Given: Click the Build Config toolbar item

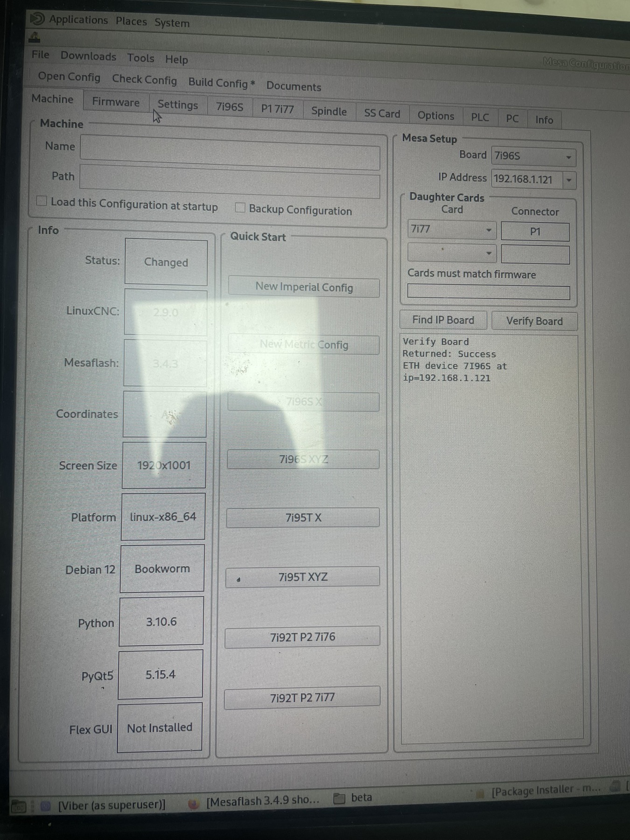Looking at the screenshot, I should (x=221, y=83).
